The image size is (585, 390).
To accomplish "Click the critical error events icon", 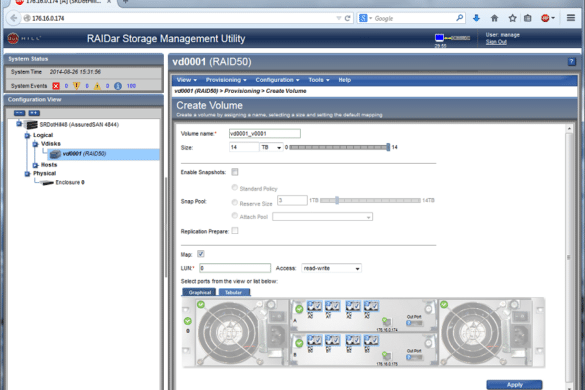I will (x=56, y=86).
